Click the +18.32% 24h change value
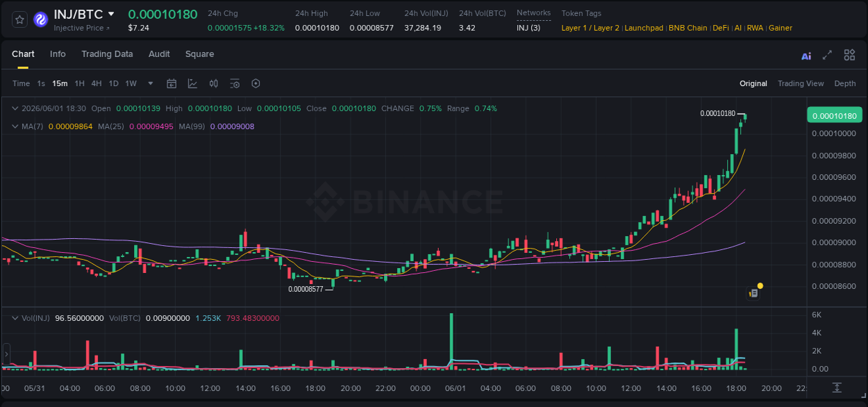This screenshot has width=868, height=407. 269,28
